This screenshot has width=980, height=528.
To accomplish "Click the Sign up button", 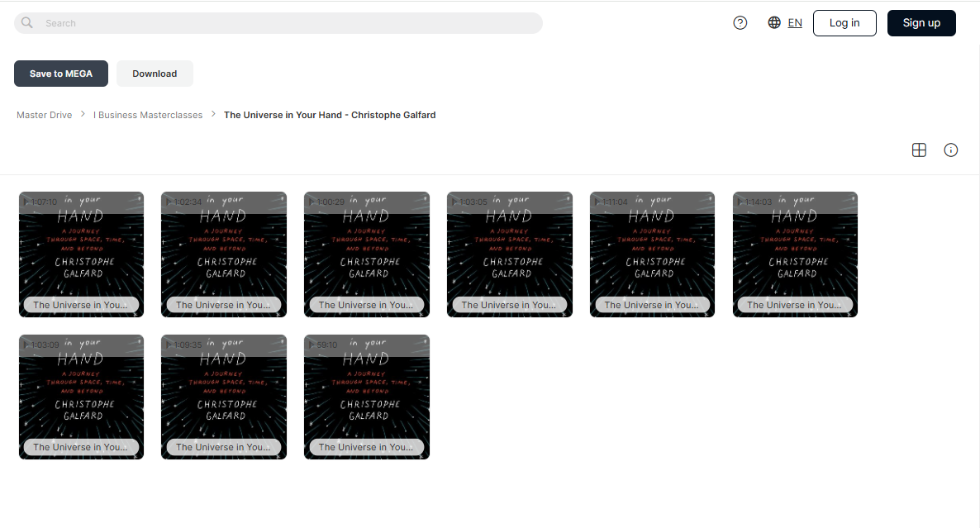I will (921, 23).
